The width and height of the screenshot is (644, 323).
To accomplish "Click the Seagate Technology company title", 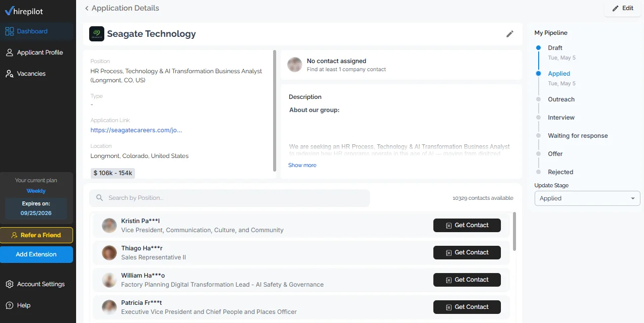I will coord(151,34).
